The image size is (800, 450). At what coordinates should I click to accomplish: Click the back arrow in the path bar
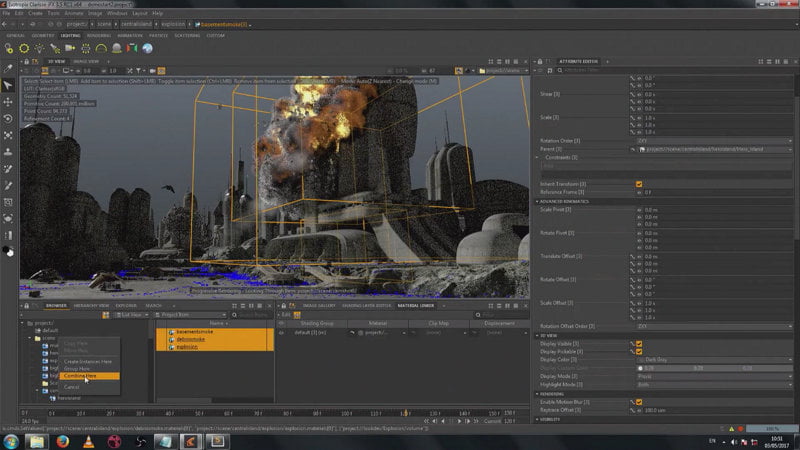tap(5, 24)
